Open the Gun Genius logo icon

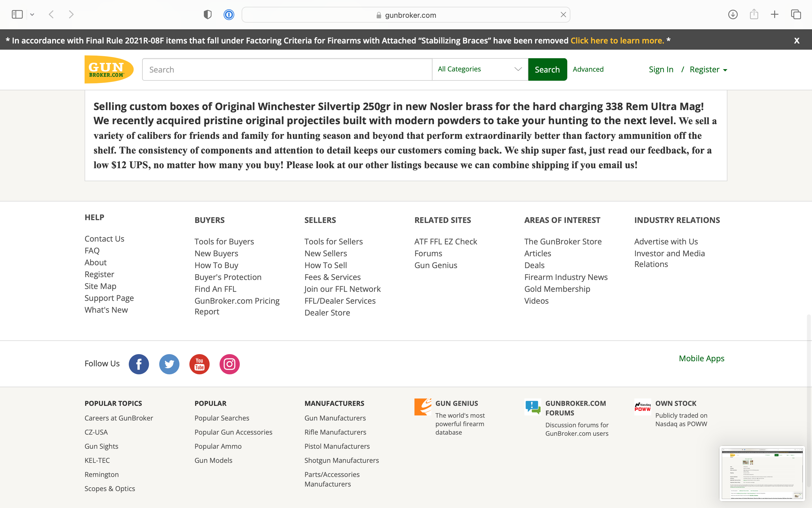tap(423, 407)
